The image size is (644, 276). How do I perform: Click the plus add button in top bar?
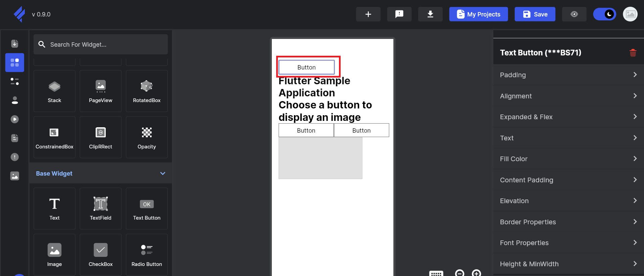(368, 14)
